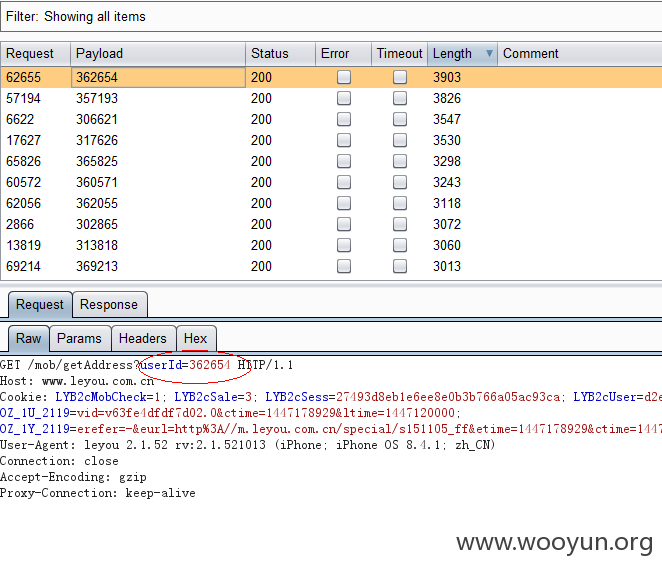This screenshot has height=571, width=662.
Task: Toggle Timeout checkbox for request 69214
Action: 400,266
